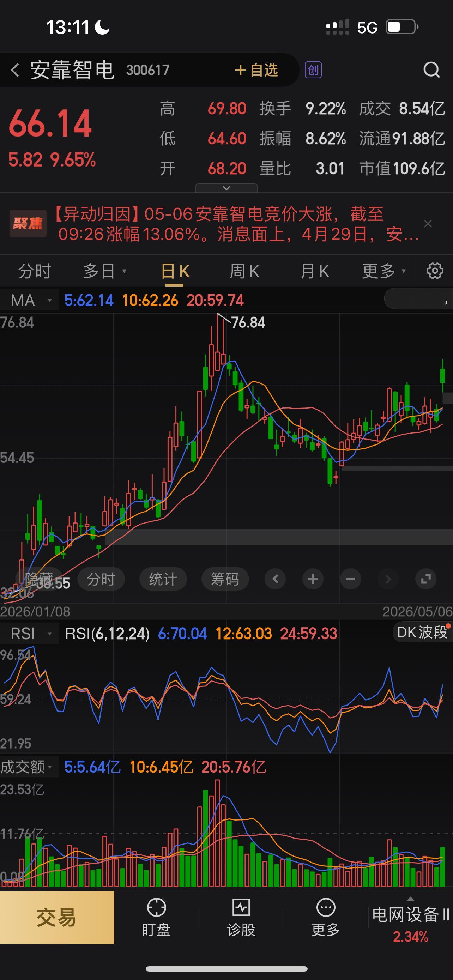Tap the MA 5:62.14 reading
The image size is (453, 980).
click(x=89, y=301)
